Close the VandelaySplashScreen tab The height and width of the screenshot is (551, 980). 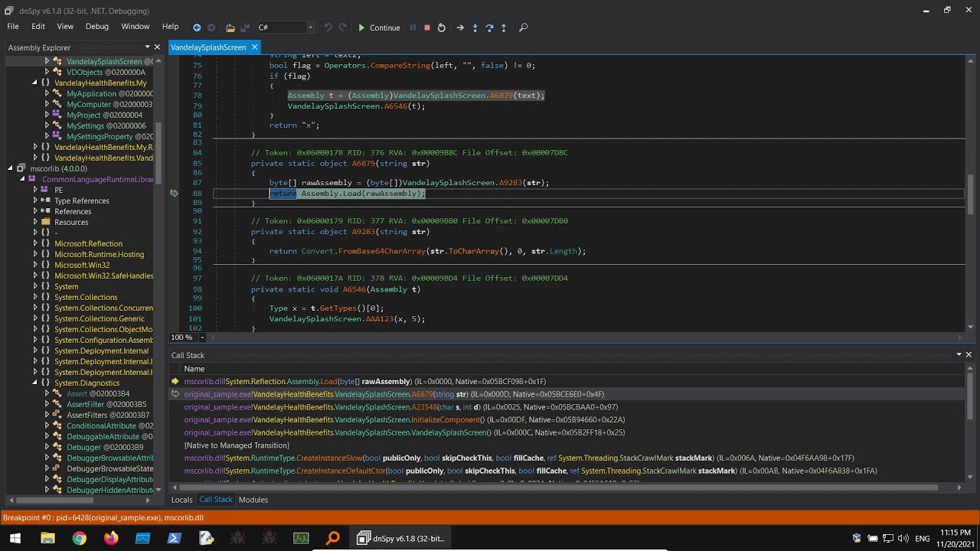click(x=255, y=47)
